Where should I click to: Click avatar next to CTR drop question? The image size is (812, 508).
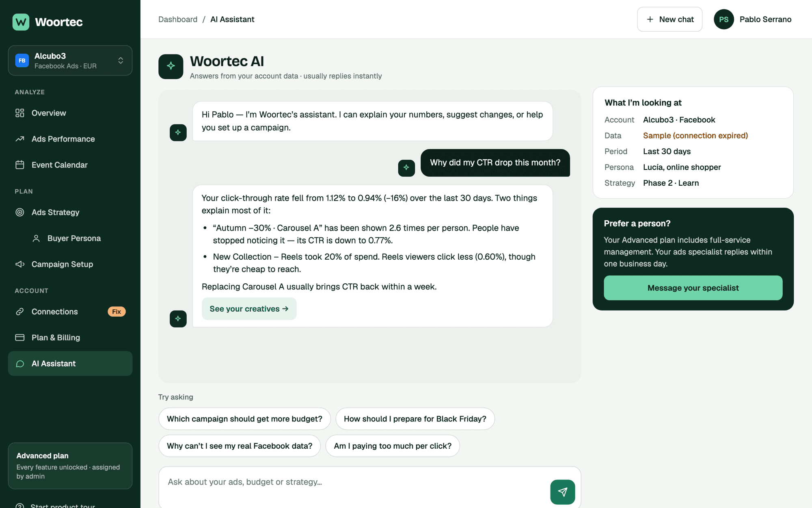pos(406,168)
